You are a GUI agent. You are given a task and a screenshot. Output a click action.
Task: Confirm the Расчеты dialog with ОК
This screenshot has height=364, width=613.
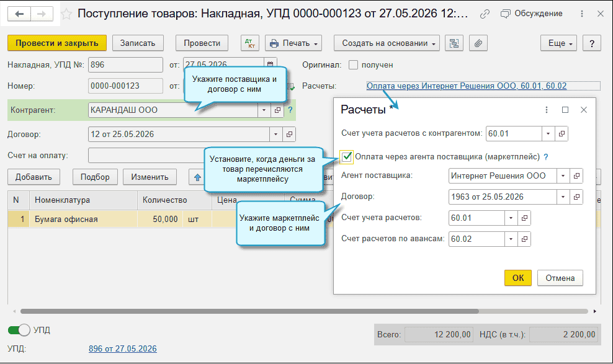pos(518,278)
